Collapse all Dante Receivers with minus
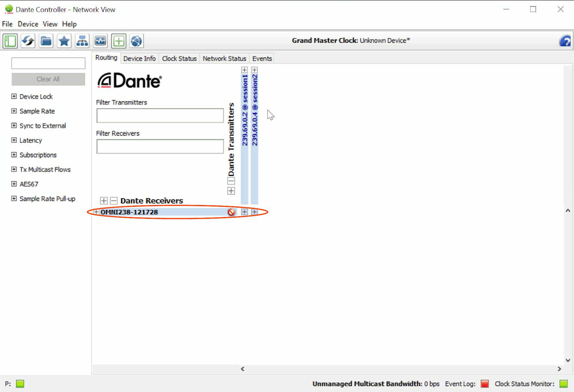The height and width of the screenshot is (392, 574). pyautogui.click(x=114, y=201)
